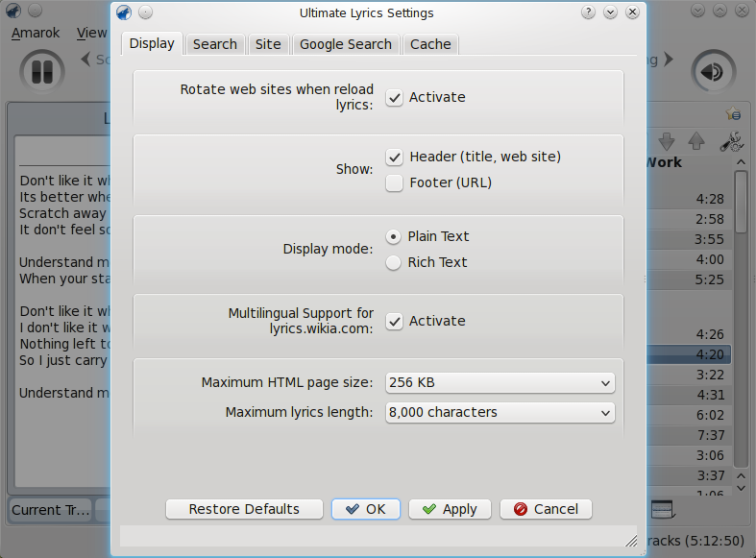Viewport: 756px width, 558px height.
Task: Click the help question mark button in dialog titlebar
Action: pos(588,12)
